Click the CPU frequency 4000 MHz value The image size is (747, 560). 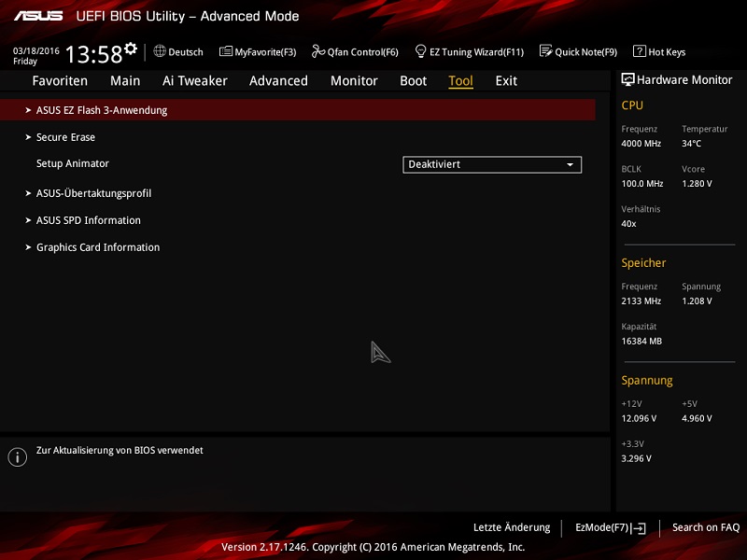coord(641,144)
